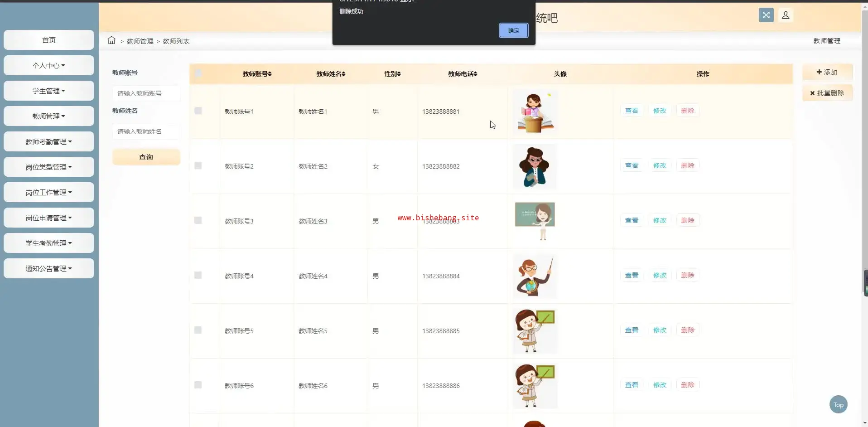
Task: Click the fullscreen toggle icon in header
Action: pos(766,15)
